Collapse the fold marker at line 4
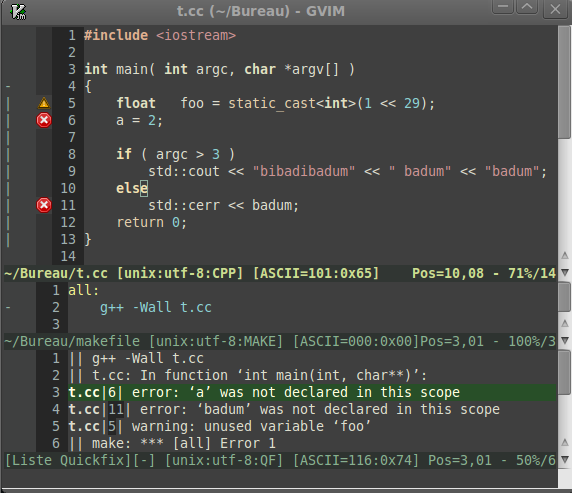 (8, 86)
